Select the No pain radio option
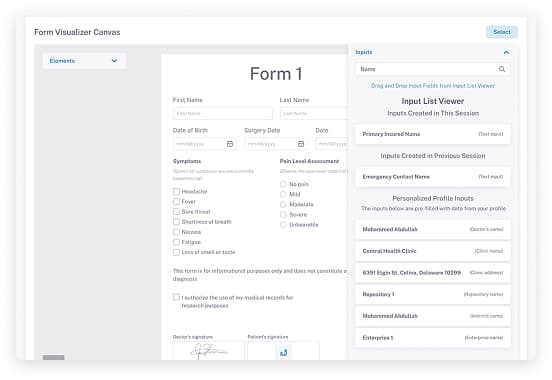This screenshot has width=552, height=380. coord(283,184)
